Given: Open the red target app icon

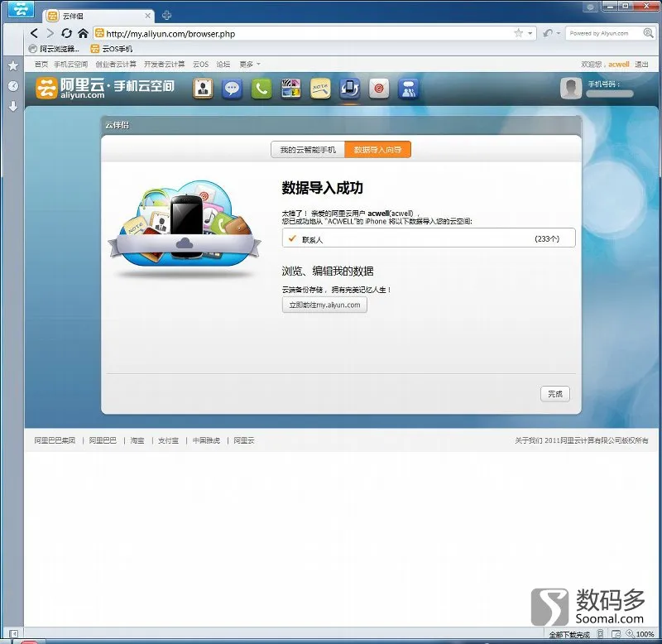Looking at the screenshot, I should point(379,89).
